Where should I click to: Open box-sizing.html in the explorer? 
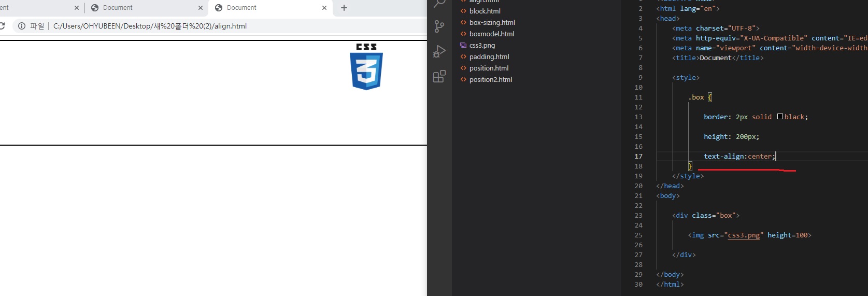[492, 22]
